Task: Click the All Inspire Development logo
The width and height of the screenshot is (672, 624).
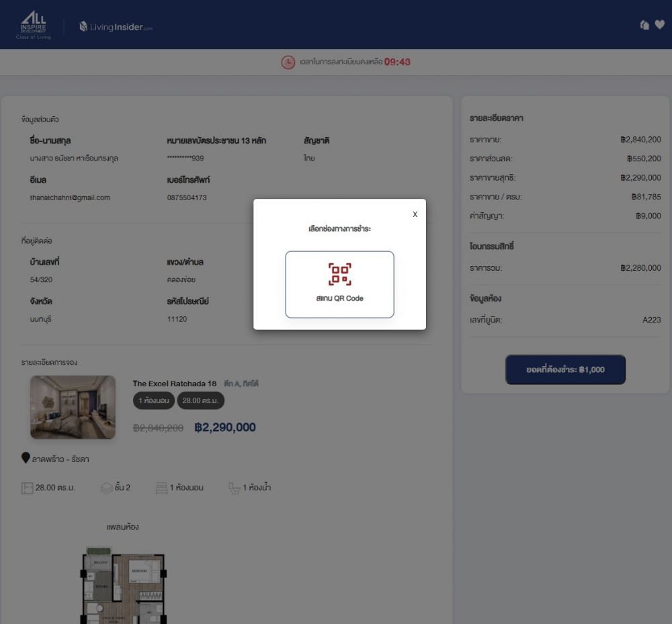Action: [34, 25]
